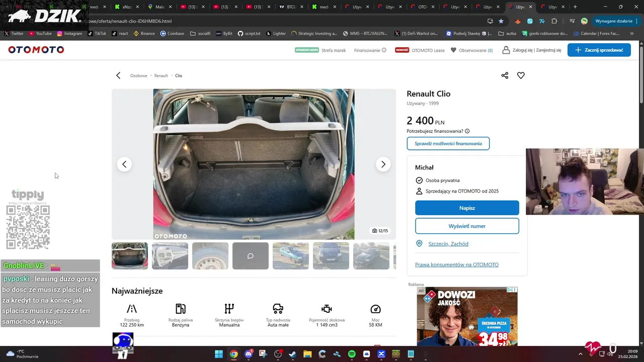The image size is (644, 362).
Task: Open the YouTube bookmark
Action: click(40, 33)
